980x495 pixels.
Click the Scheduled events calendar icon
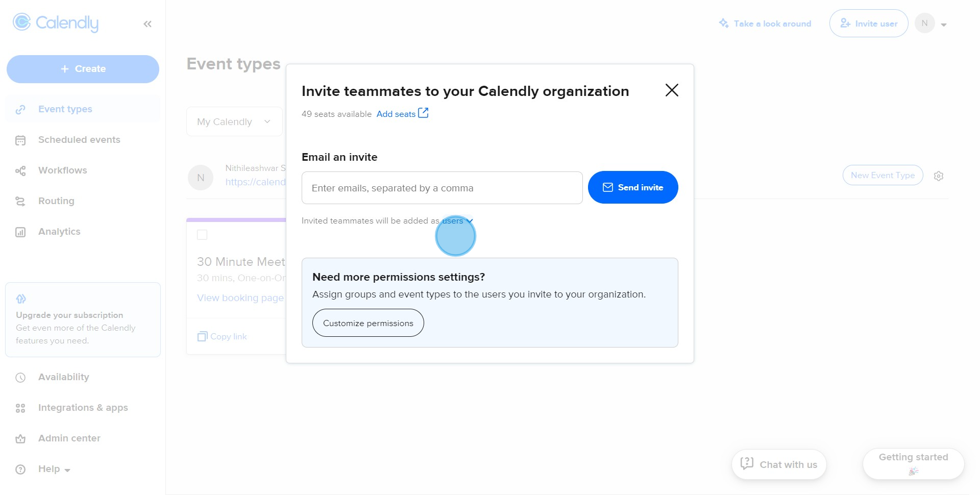pyautogui.click(x=20, y=140)
